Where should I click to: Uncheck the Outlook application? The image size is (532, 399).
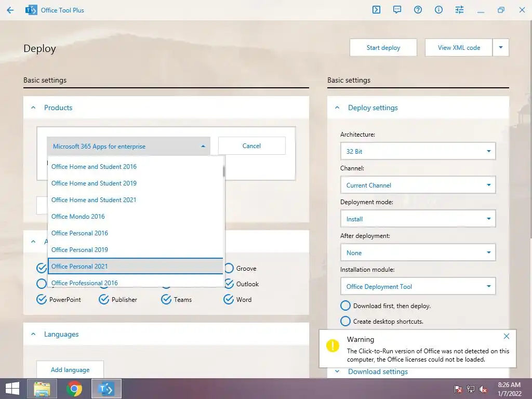click(x=229, y=284)
